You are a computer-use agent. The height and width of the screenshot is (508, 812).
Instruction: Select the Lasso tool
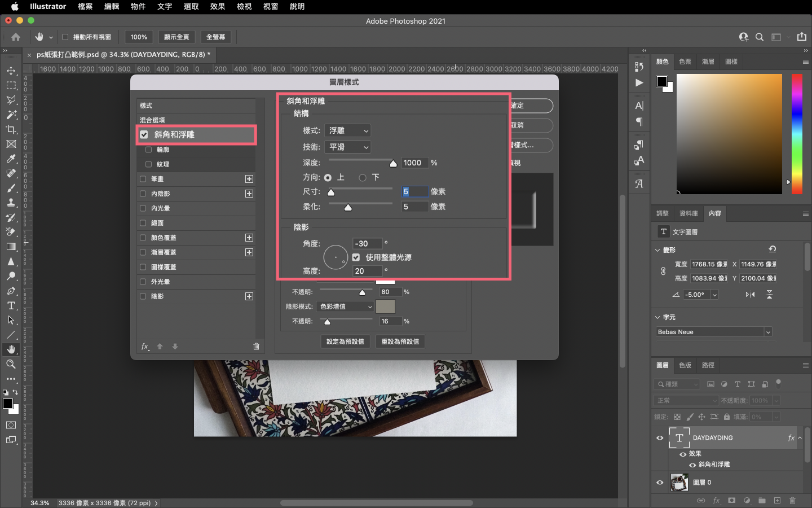[11, 100]
